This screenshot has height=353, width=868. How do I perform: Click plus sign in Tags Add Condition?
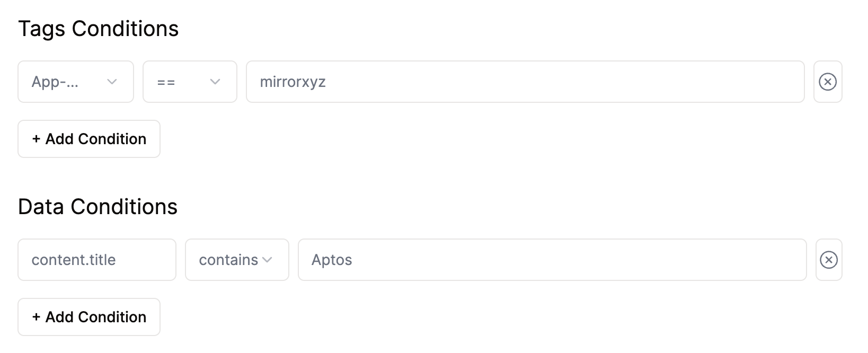(x=36, y=139)
